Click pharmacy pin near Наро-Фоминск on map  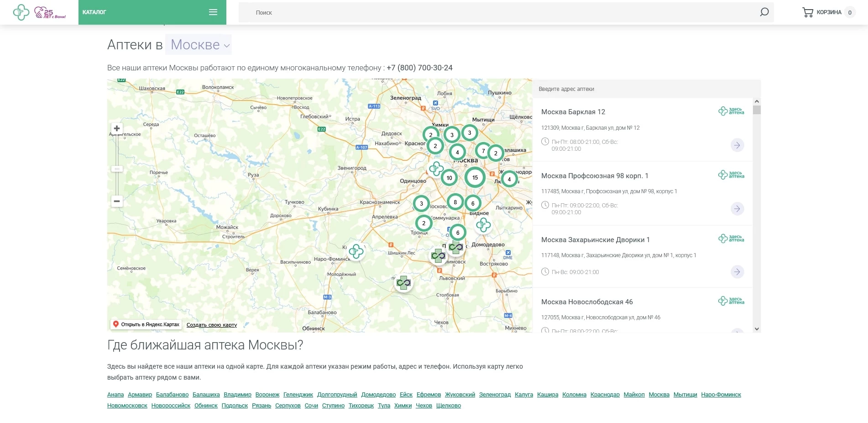(356, 251)
